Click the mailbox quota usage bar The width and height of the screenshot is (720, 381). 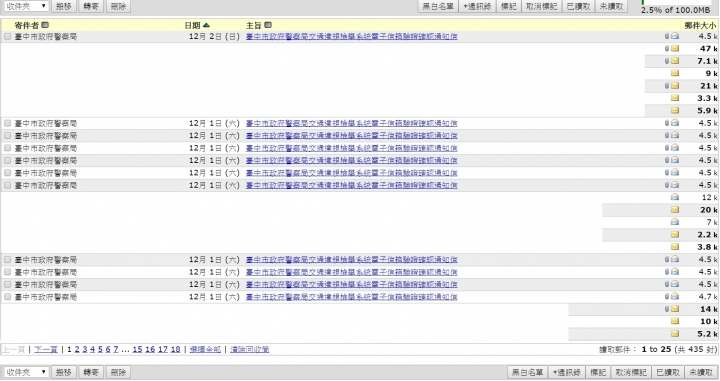[675, 2]
